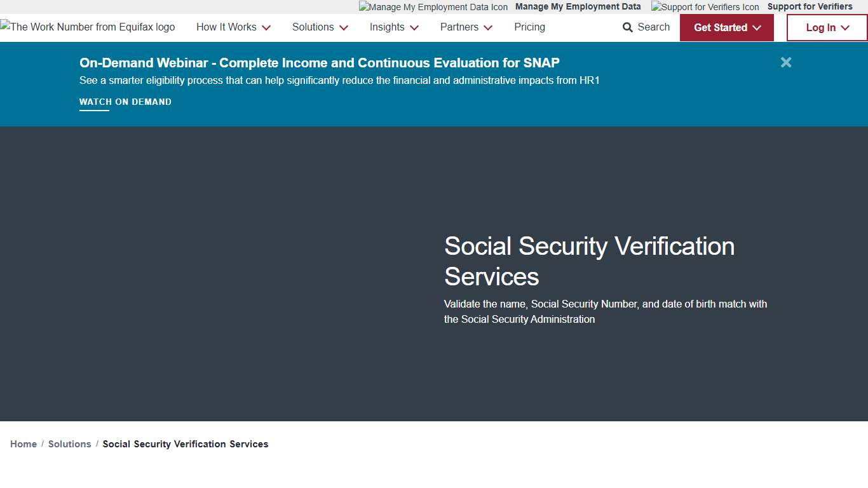Click the WATCH ON DEMAND link
The height and width of the screenshot is (488, 868).
(125, 102)
